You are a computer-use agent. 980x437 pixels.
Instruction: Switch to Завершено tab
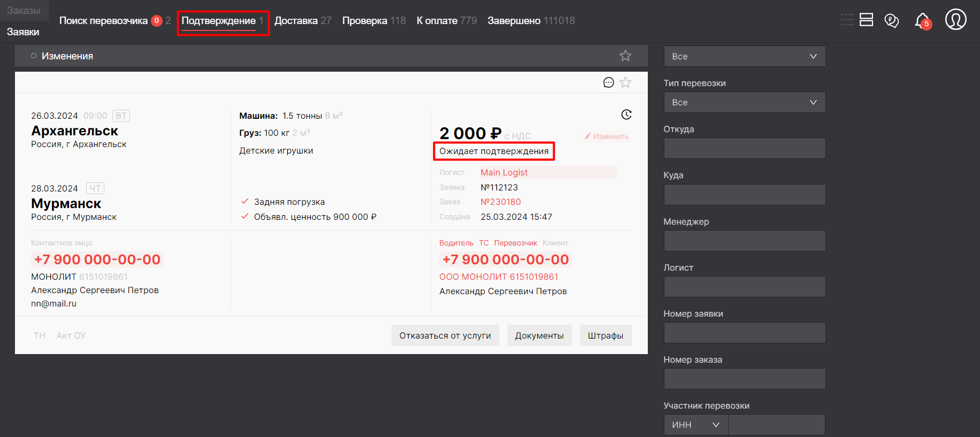(514, 20)
